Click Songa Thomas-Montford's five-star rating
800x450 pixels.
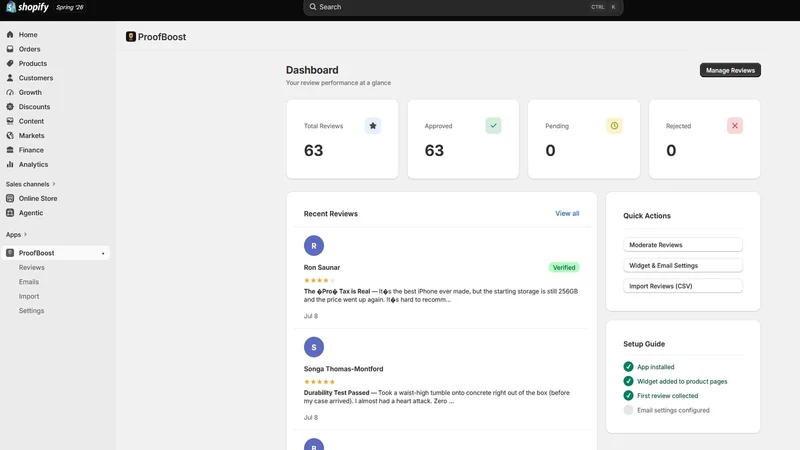[319, 382]
